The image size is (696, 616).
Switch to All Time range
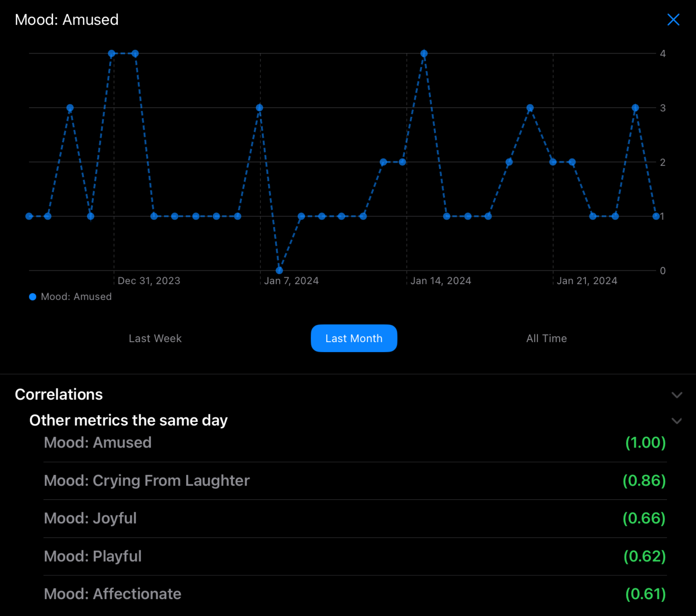(x=546, y=338)
